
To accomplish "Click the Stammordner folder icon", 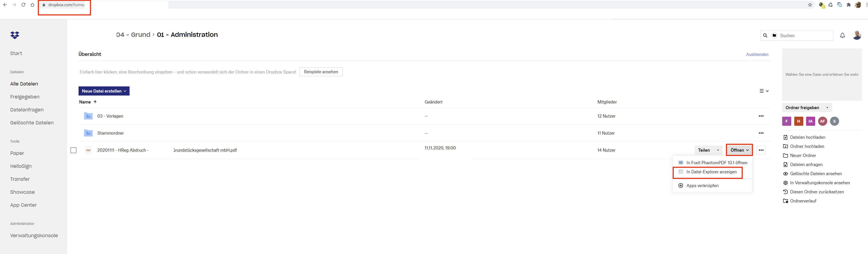I will 88,133.
